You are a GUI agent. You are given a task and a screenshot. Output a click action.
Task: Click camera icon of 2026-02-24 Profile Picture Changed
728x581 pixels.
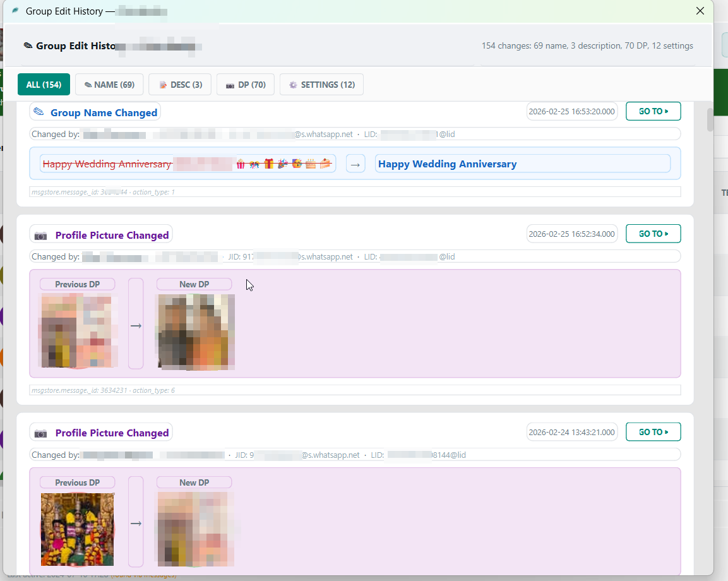pyautogui.click(x=41, y=434)
